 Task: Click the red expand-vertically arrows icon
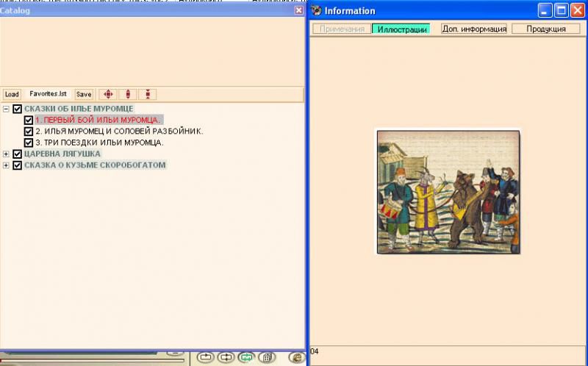click(128, 94)
